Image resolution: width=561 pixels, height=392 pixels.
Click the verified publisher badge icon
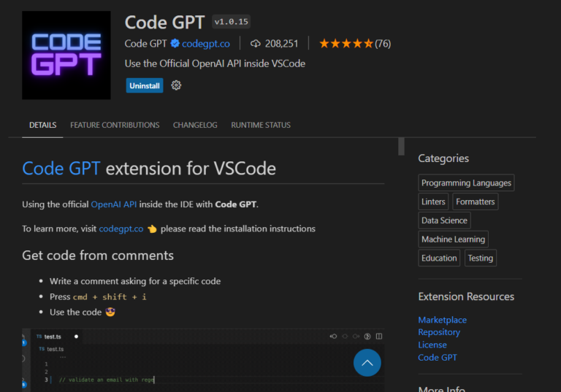[x=175, y=43]
